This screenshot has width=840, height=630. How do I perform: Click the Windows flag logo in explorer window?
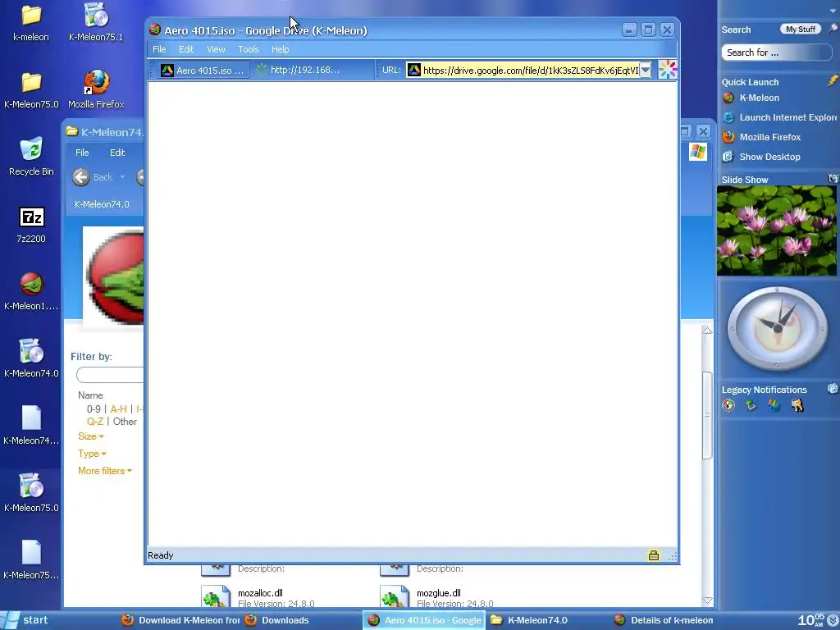697,152
